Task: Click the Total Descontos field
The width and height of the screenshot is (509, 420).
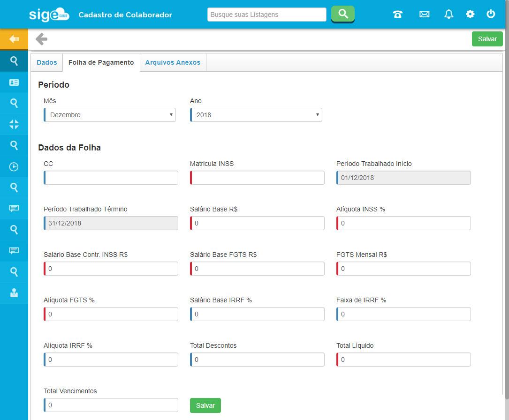Action: click(x=257, y=360)
